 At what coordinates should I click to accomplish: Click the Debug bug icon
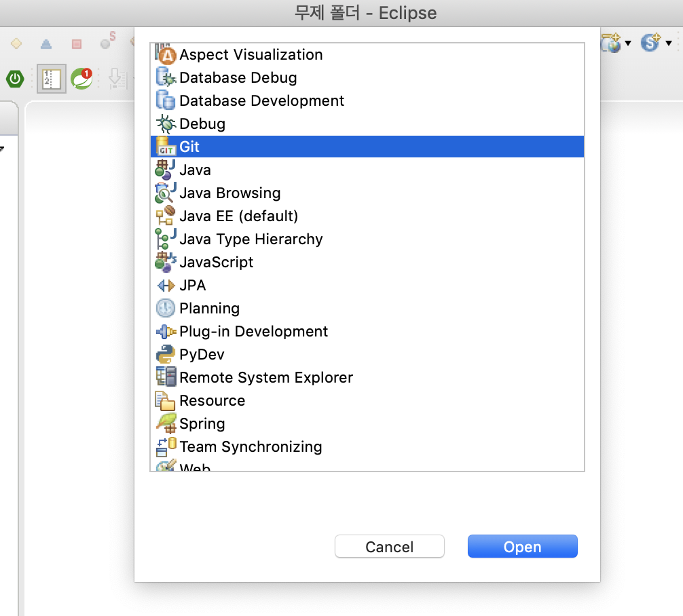pos(166,123)
